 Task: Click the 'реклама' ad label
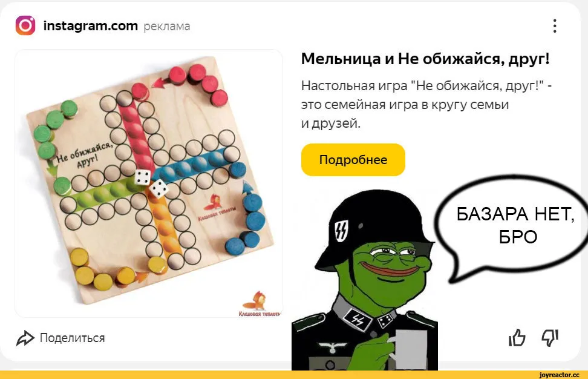(167, 27)
